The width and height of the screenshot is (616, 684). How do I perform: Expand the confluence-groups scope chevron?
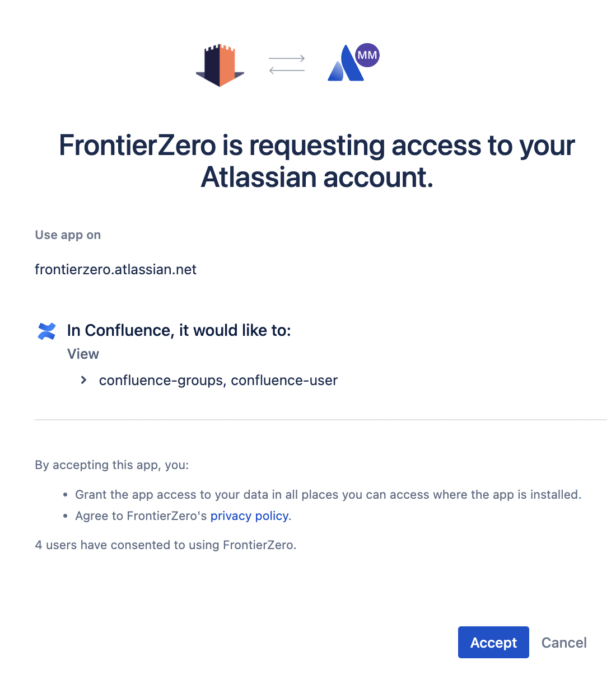pos(83,380)
